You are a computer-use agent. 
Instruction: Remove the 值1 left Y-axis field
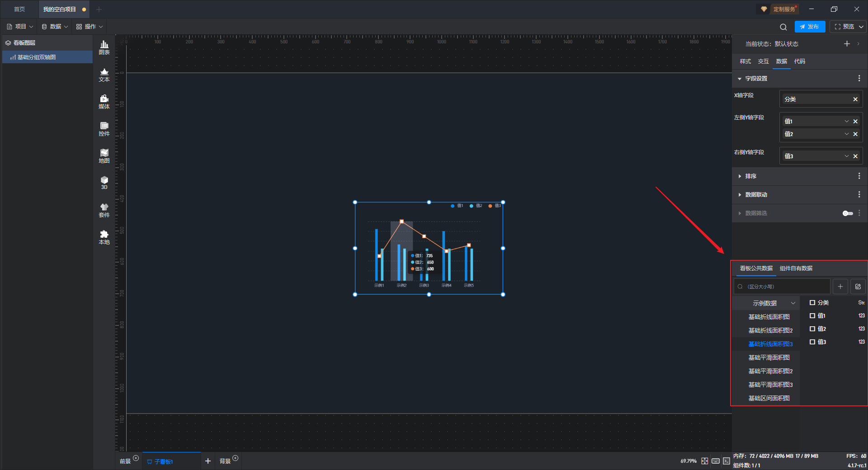pyautogui.click(x=855, y=121)
